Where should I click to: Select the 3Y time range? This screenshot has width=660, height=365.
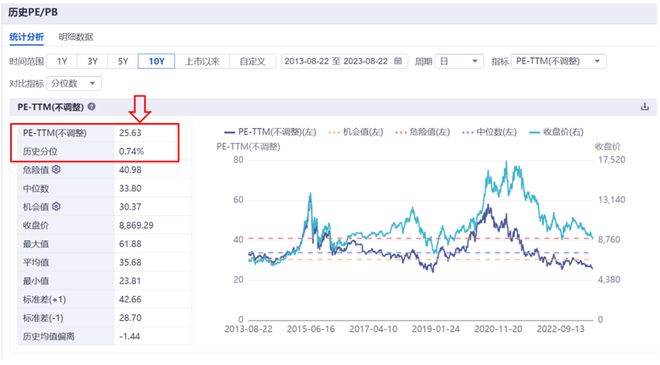tap(93, 61)
